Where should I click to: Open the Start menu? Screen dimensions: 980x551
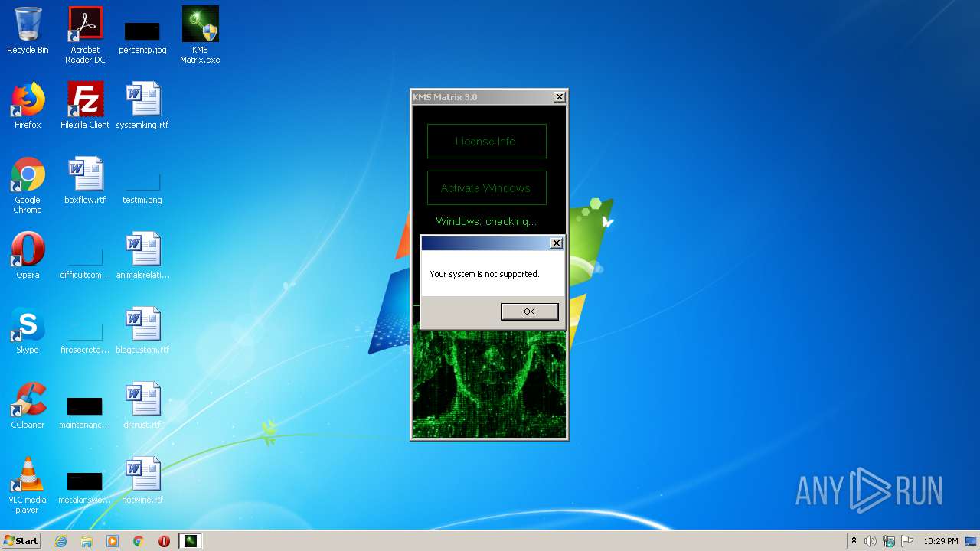pyautogui.click(x=21, y=541)
